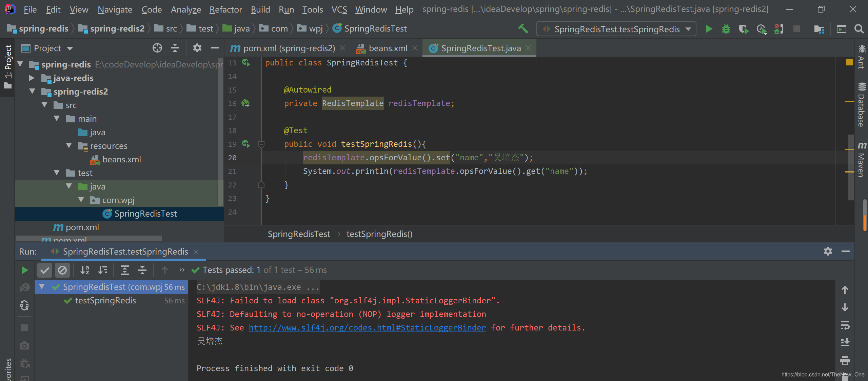The width and height of the screenshot is (868, 381).
Task: Collapse all test results
Action: click(142, 270)
